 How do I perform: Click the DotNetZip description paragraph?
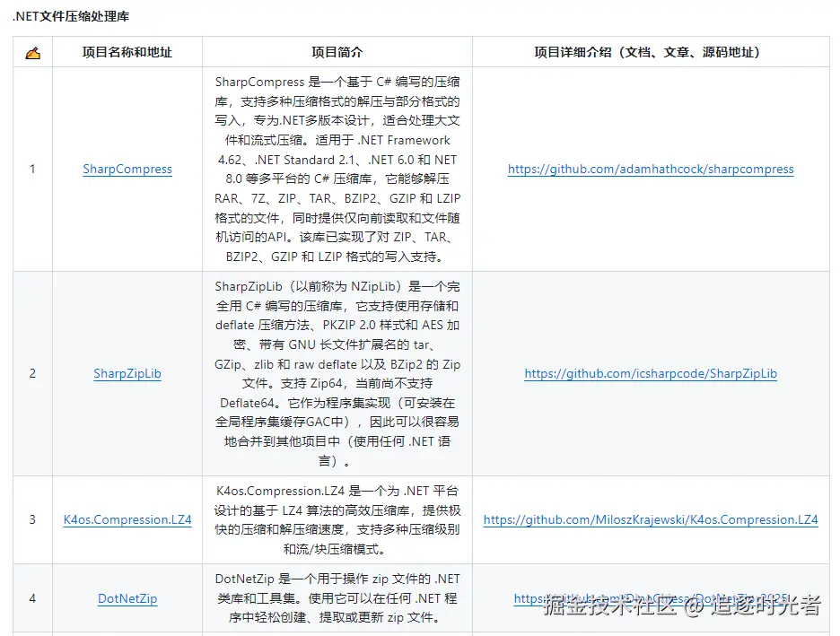tap(337, 598)
